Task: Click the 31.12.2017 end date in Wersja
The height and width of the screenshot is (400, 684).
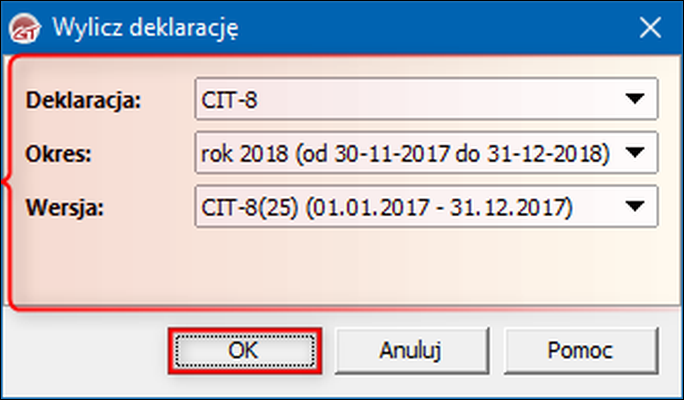Action: (508, 207)
